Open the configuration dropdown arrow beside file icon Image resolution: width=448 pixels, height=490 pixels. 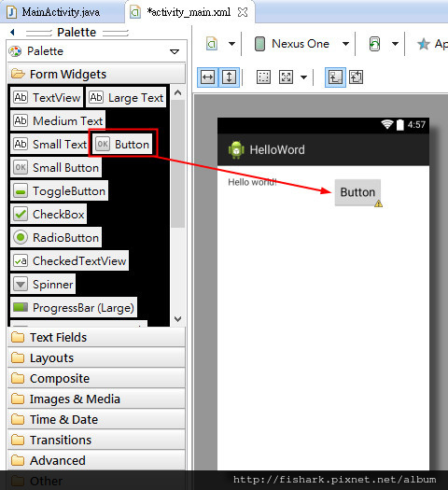pos(231,44)
